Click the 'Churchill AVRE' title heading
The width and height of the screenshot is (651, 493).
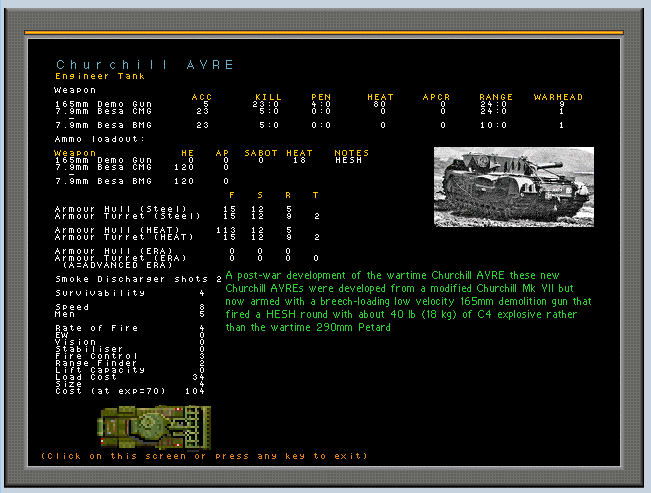[145, 65]
